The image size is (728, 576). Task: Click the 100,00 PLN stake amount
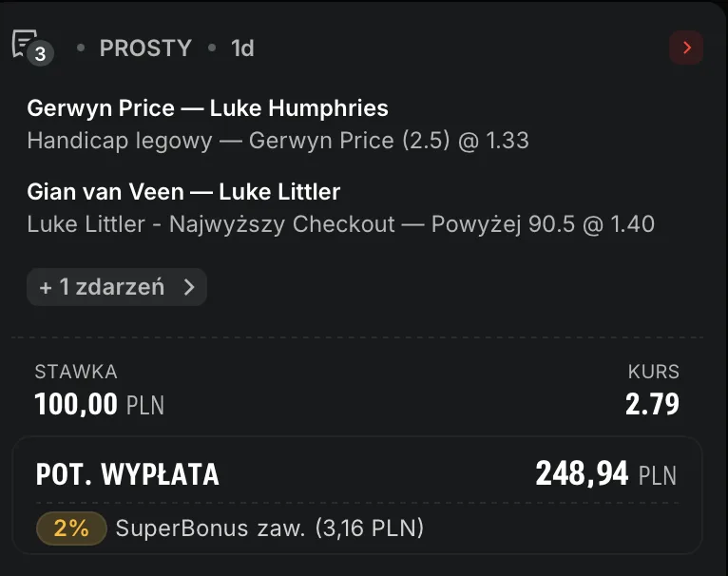[99, 405]
